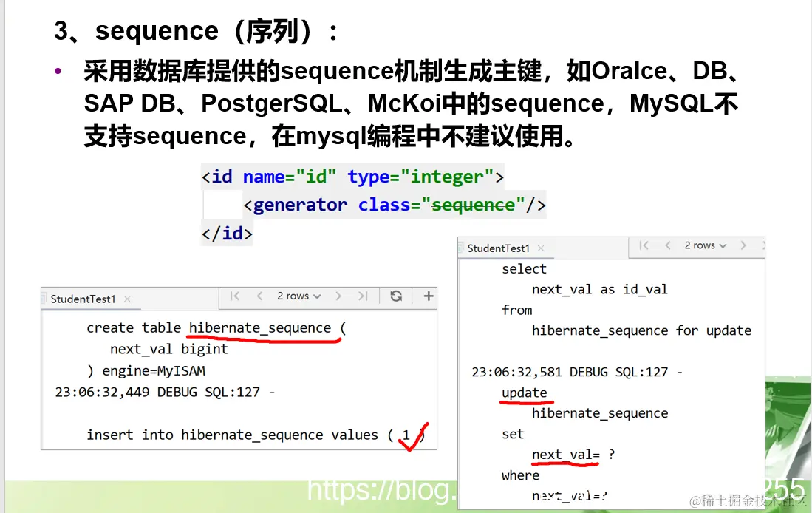Click the bullet line starting "采用数据库提供的sequence"

pos(412,71)
